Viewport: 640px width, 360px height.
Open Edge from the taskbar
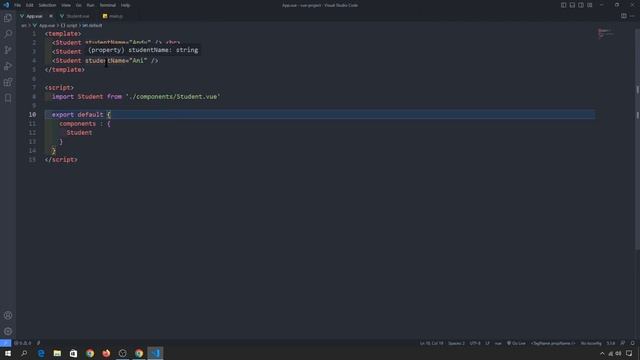41,353
